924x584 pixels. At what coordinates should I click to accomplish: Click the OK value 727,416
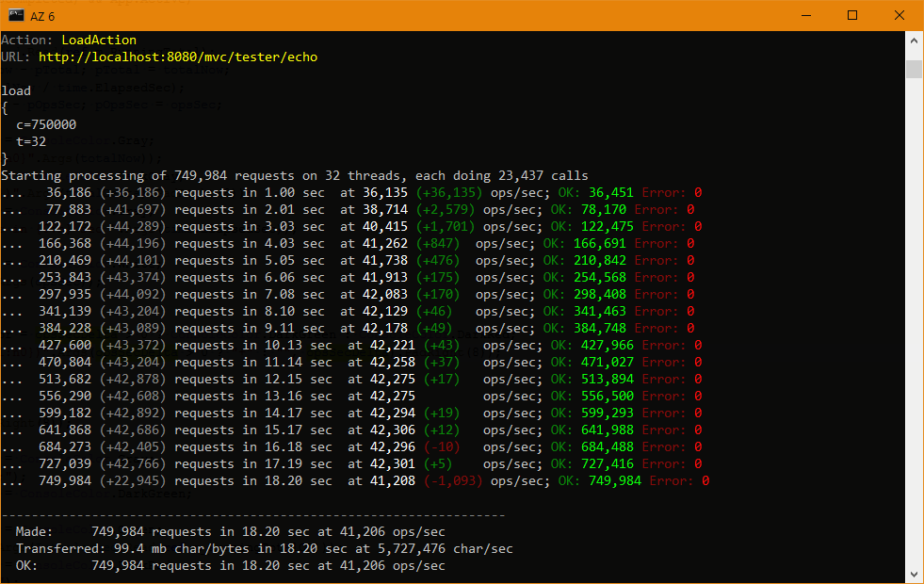click(607, 464)
